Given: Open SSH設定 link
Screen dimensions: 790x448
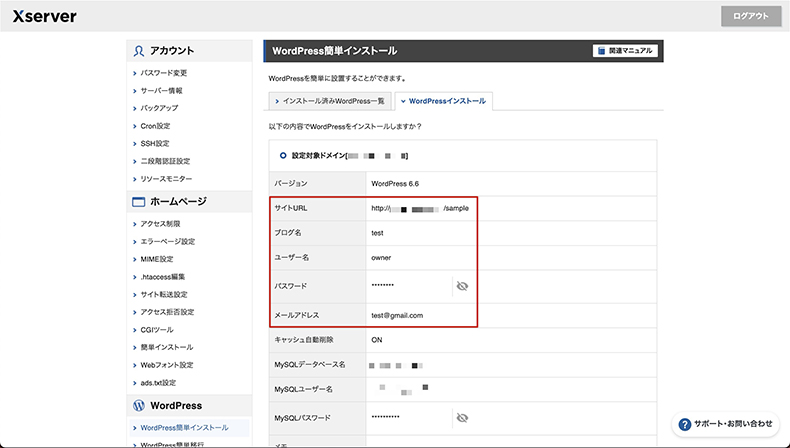Looking at the screenshot, I should tap(155, 144).
